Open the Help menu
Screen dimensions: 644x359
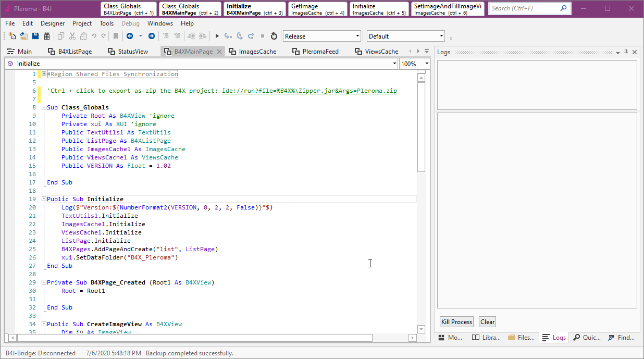(x=187, y=23)
